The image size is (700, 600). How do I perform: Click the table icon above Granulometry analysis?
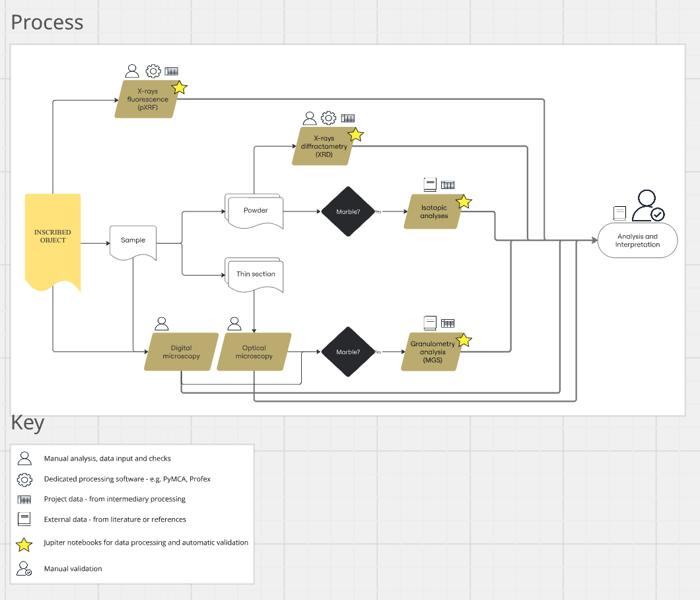coord(448,322)
